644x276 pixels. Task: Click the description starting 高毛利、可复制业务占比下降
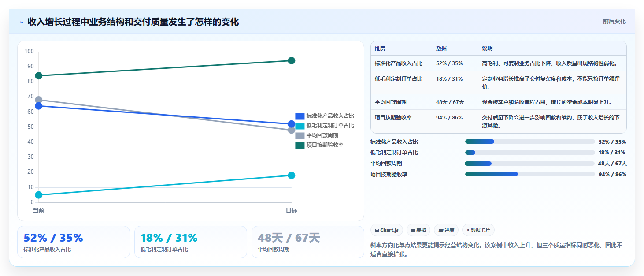point(550,63)
